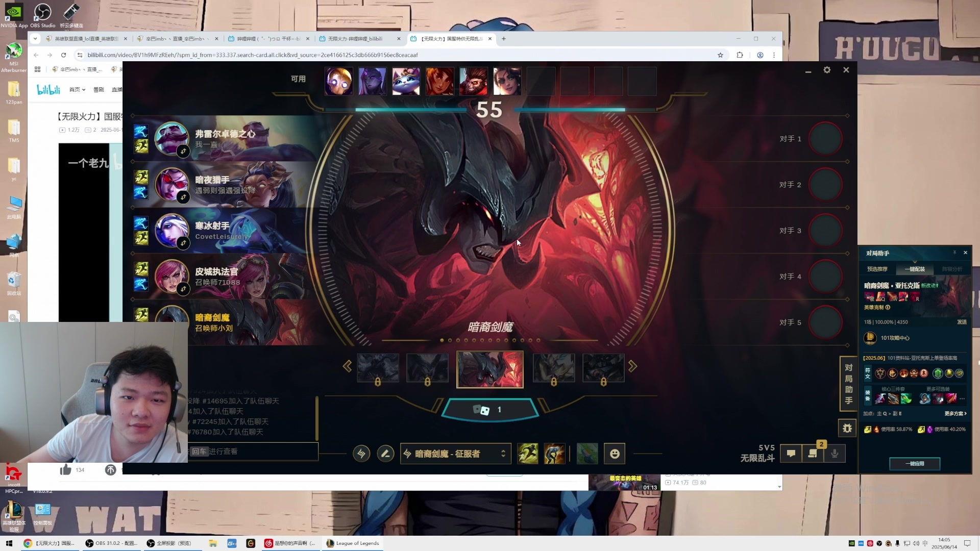Image resolution: width=980 pixels, height=551 pixels.
Task: Switch to 阵容分析 tab in assistant
Action: pos(952,269)
